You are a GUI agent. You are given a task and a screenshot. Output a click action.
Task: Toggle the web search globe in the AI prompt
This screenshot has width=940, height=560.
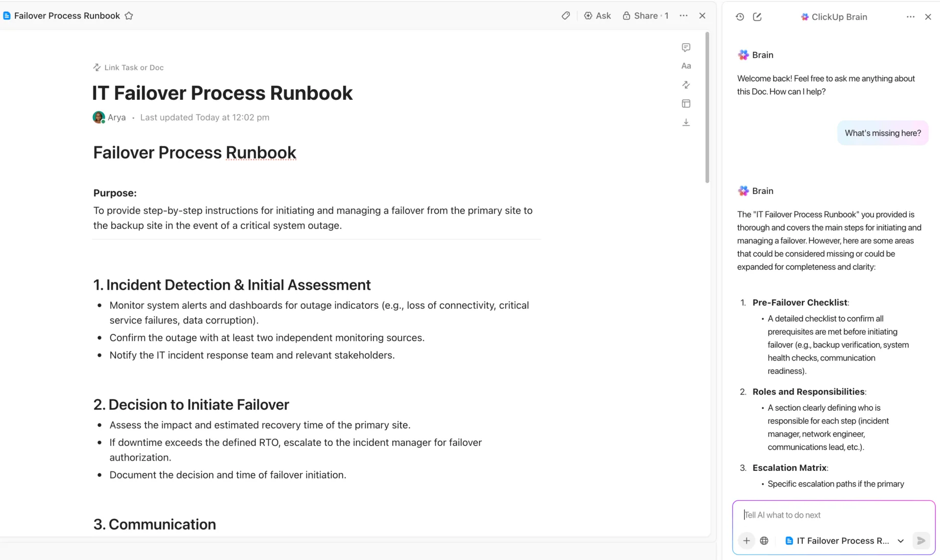(x=764, y=540)
